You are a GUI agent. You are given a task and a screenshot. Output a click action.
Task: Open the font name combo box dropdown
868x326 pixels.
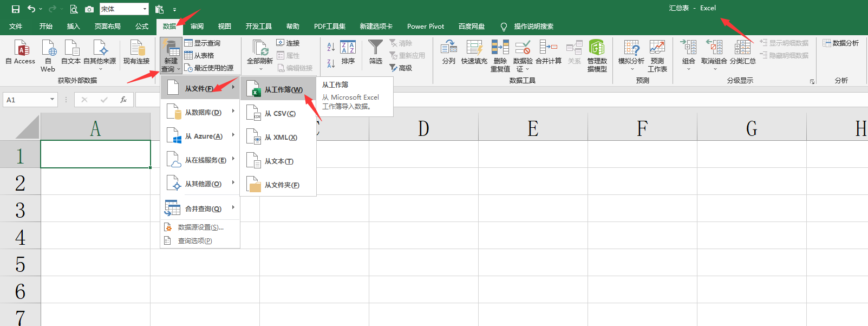pos(145,9)
